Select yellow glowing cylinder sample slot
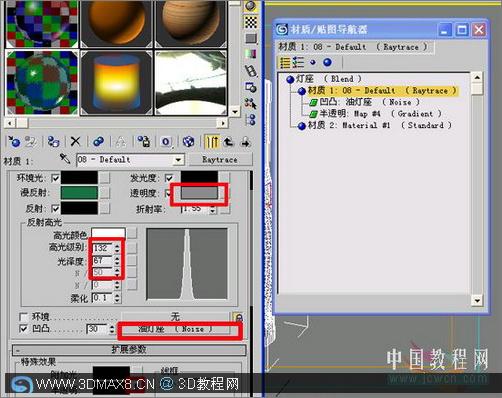This screenshot has height=398, width=502. [x=116, y=83]
